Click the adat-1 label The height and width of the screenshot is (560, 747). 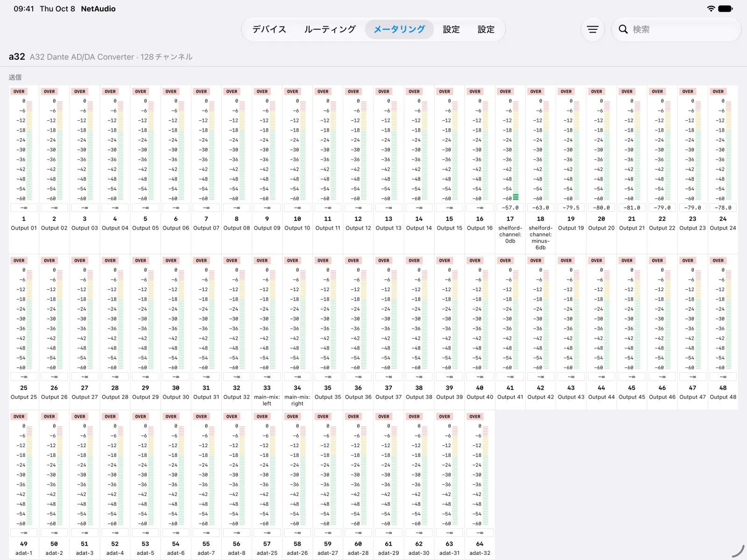24,553
